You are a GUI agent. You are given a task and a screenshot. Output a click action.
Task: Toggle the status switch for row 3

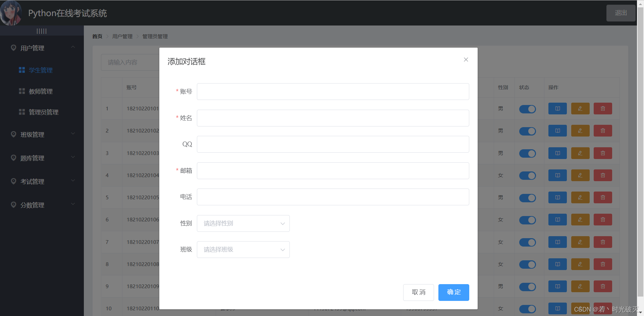coord(527,153)
